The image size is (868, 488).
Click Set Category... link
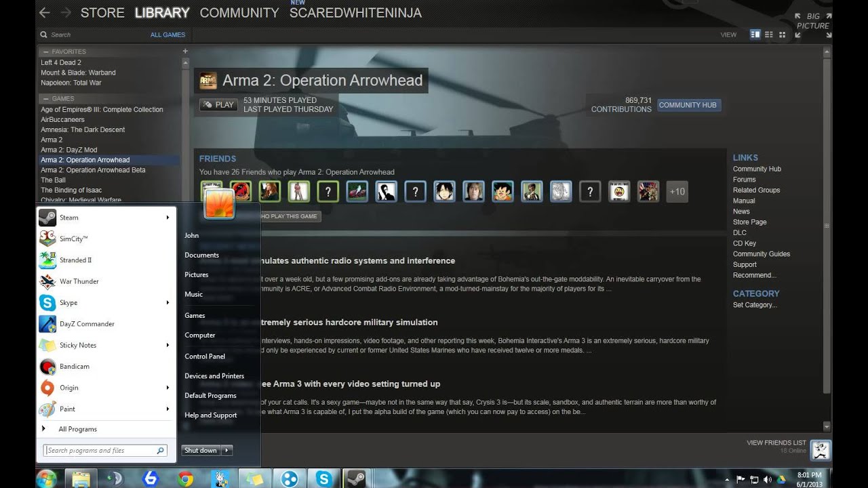point(755,305)
